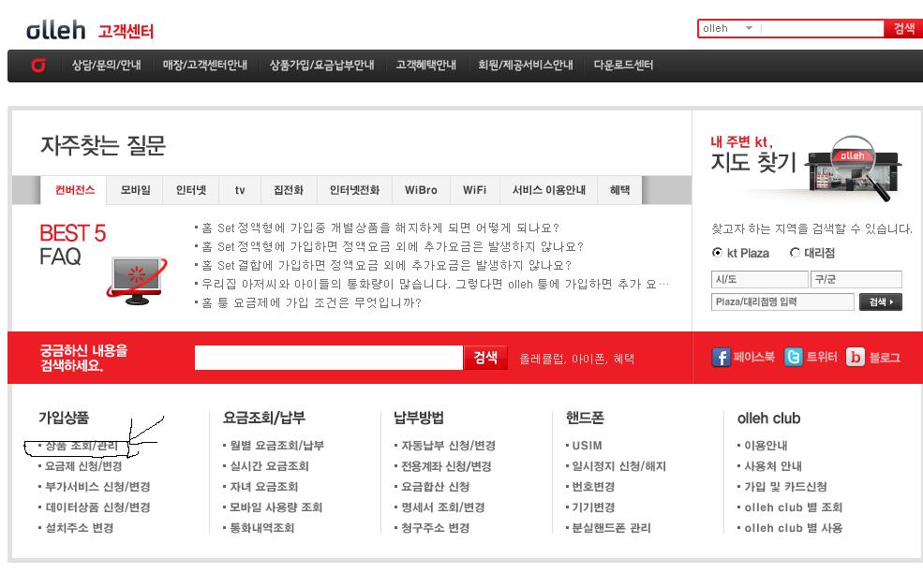Open 회원/제공서비스안내 menu
Viewport: 923px width, 588px height.
(526, 66)
